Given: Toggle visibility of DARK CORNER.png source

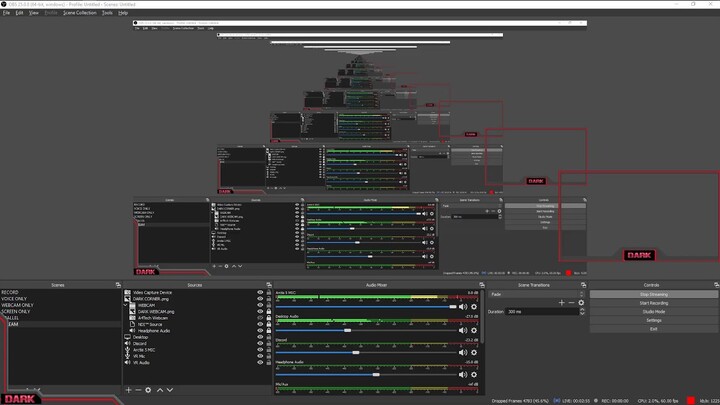Looking at the screenshot, I should [x=260, y=298].
